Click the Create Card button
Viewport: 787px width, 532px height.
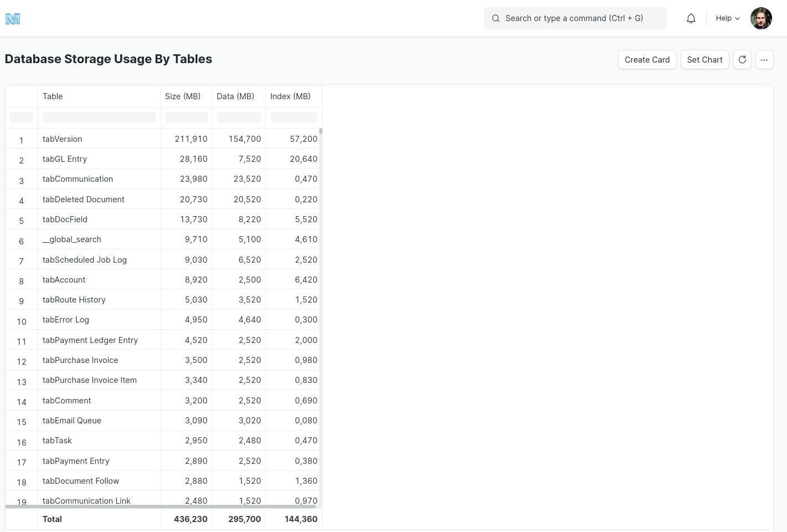point(647,60)
